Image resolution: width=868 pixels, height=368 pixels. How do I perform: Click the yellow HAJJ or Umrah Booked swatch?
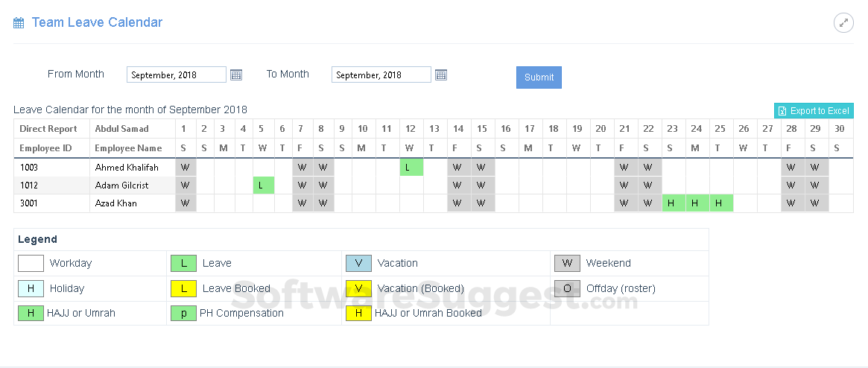(x=358, y=314)
